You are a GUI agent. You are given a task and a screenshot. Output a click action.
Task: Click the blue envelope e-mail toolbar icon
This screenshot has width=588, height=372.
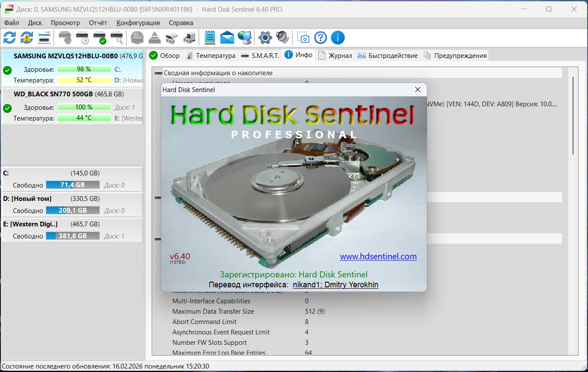(227, 38)
